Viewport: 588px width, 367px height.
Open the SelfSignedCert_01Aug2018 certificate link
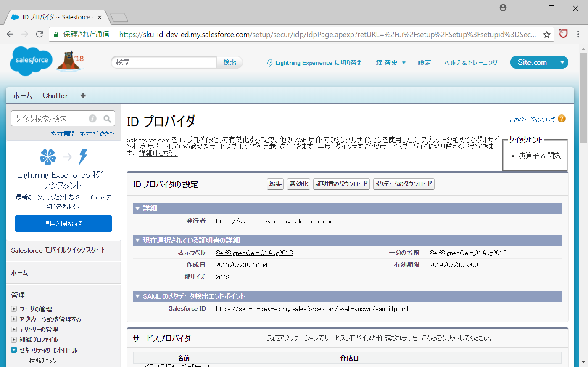(x=254, y=253)
